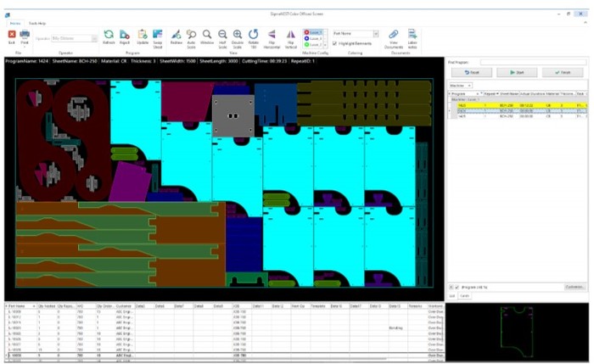Expand the selected program row in the list
Image resolution: width=594 pixels, height=364 pixels.
tap(450, 111)
